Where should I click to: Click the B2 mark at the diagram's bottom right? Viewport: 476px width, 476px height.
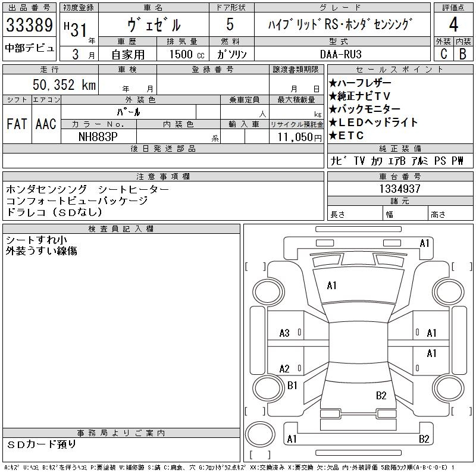424,439
